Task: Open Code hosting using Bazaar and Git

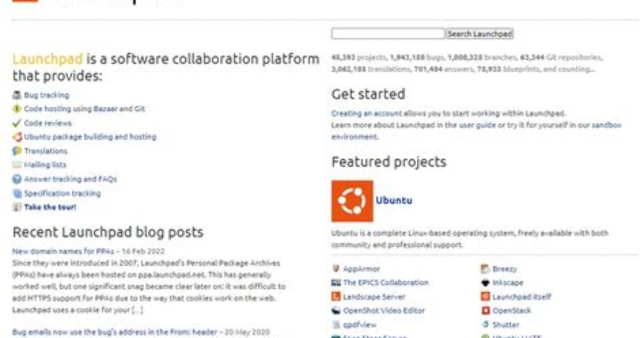Action: coord(84,109)
